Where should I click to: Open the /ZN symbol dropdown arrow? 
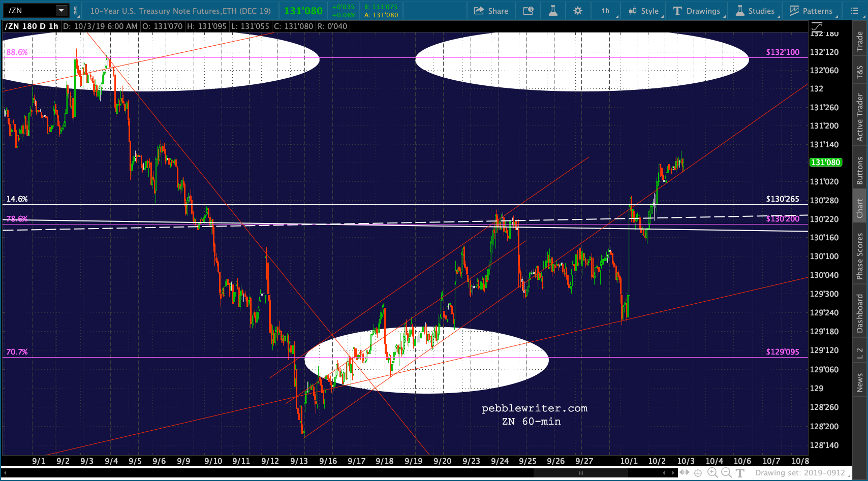tap(61, 10)
